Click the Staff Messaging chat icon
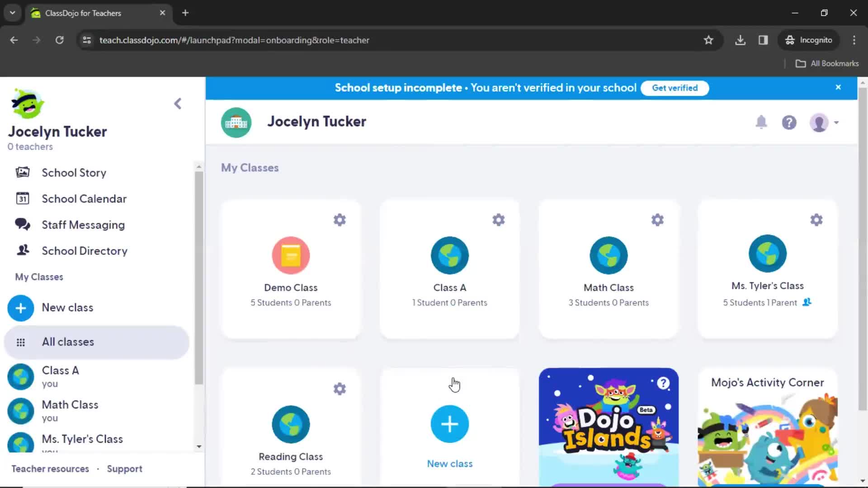 pos(23,224)
